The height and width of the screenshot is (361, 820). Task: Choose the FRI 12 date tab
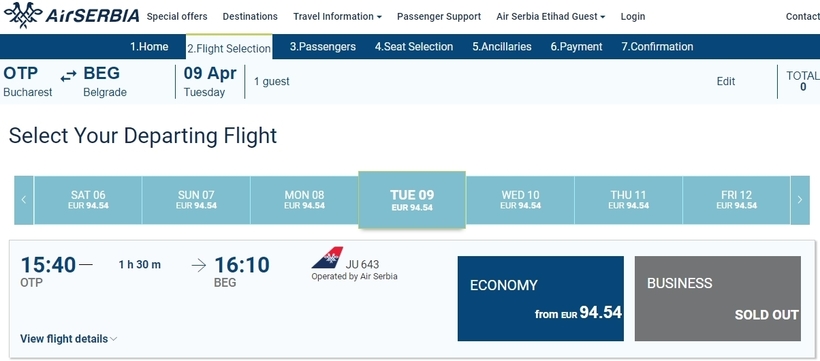[x=736, y=200]
